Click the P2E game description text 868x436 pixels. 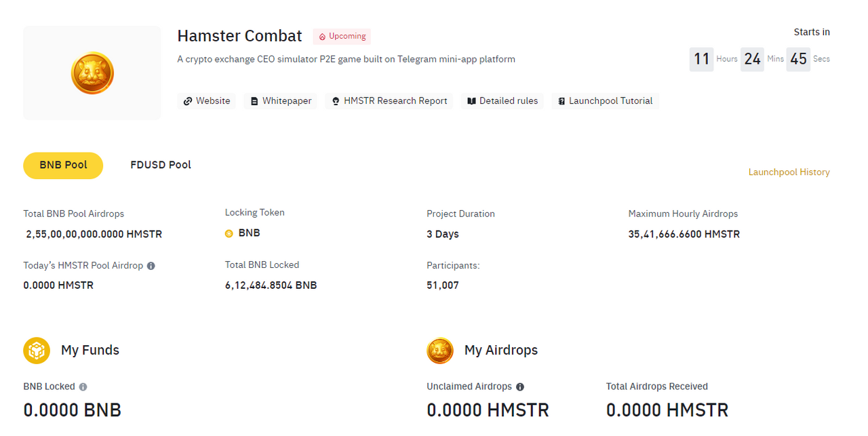[347, 59]
